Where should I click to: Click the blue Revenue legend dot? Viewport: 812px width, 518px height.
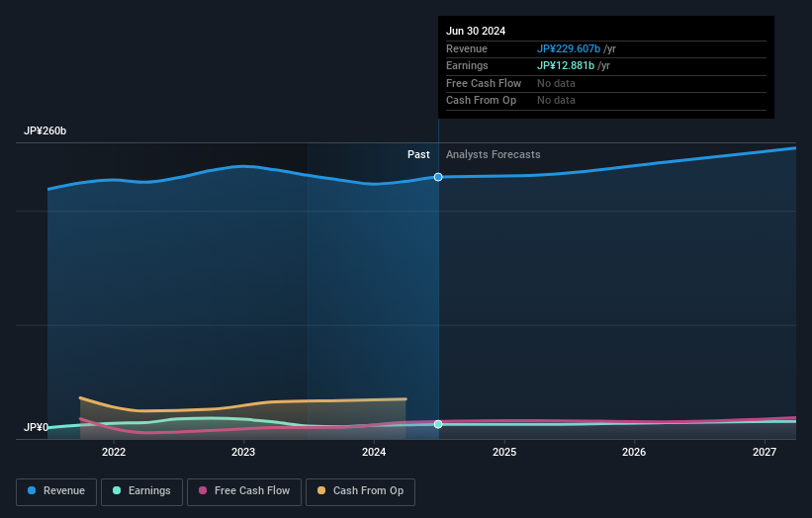pyautogui.click(x=32, y=490)
